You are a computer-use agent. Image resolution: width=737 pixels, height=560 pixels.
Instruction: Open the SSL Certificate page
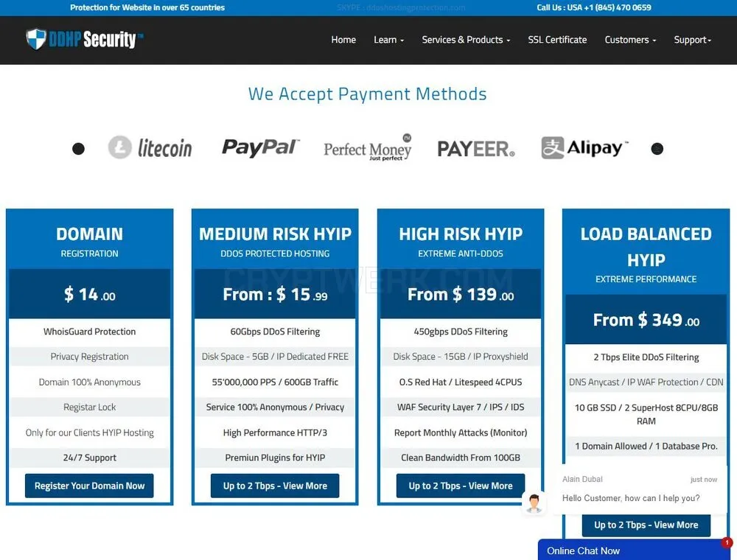coord(557,40)
